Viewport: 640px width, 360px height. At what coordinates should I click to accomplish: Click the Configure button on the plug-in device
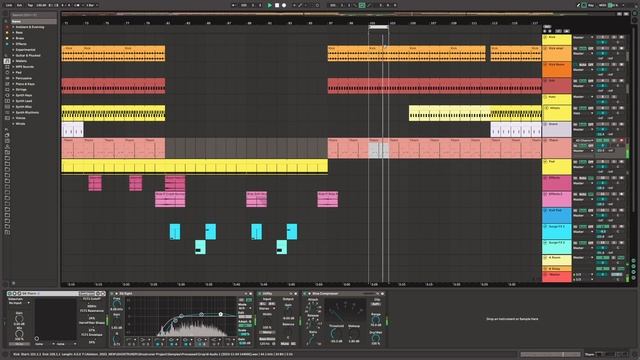[x=87, y=293]
